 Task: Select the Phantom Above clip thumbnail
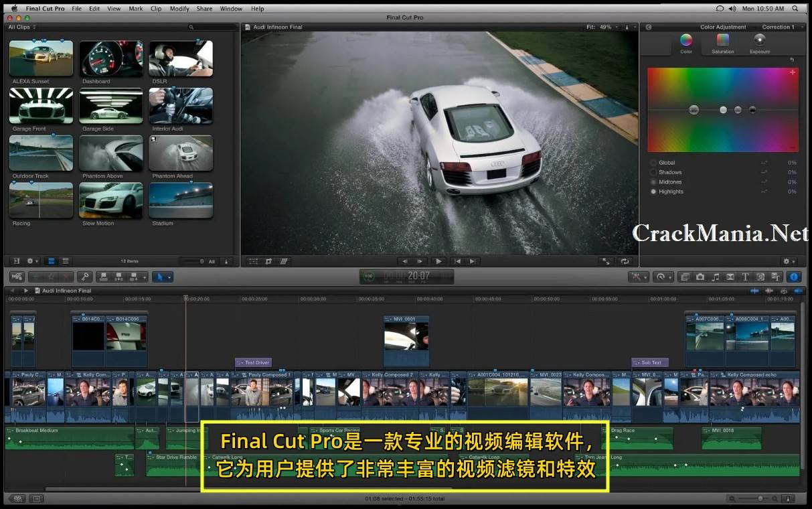(x=111, y=153)
